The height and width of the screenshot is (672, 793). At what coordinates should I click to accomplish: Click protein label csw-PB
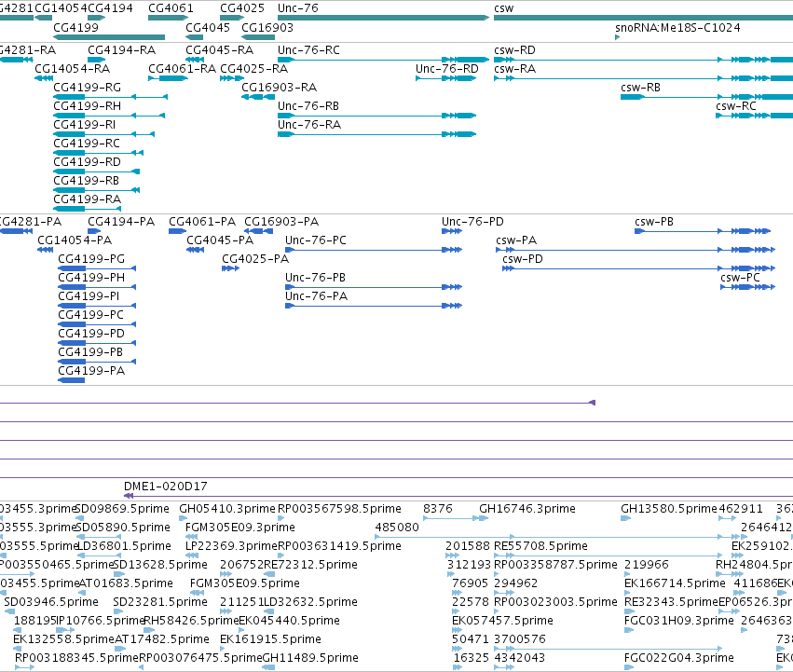pyautogui.click(x=654, y=222)
